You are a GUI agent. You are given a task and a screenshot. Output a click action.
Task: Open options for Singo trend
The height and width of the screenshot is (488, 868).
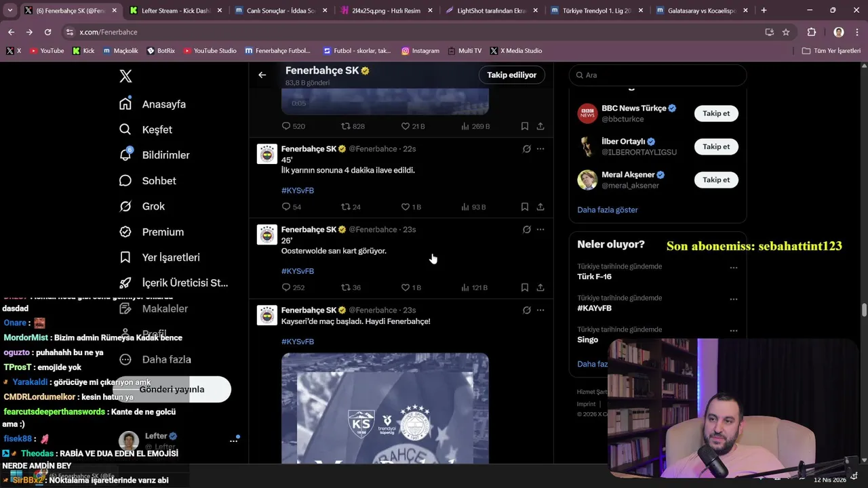pyautogui.click(x=733, y=331)
